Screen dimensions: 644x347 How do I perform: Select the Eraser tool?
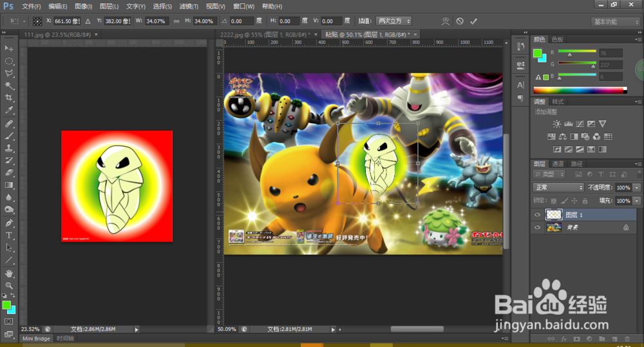point(8,173)
